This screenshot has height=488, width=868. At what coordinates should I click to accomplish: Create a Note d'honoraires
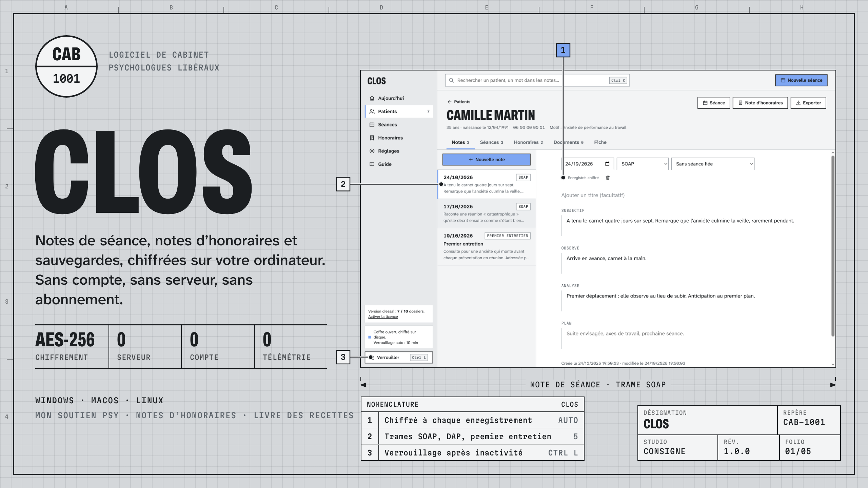[760, 103]
